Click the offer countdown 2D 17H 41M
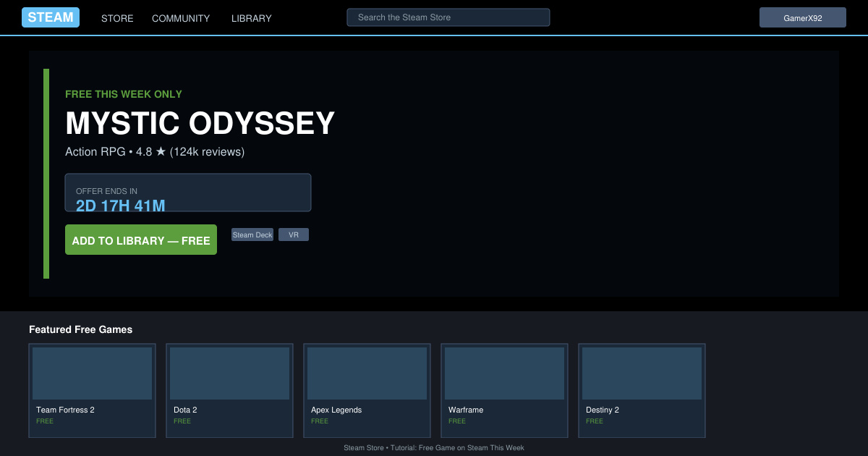The width and height of the screenshot is (868, 456). pos(121,206)
